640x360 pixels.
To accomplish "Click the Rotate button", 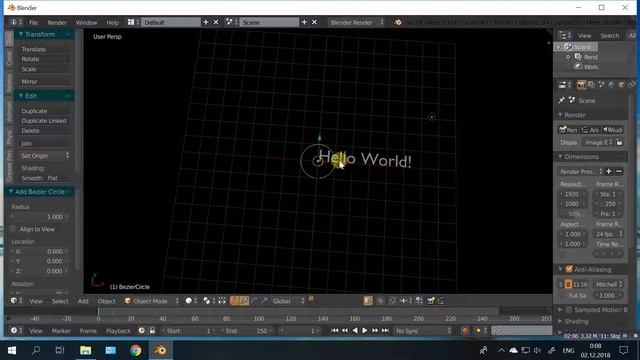I will pyautogui.click(x=44, y=59).
